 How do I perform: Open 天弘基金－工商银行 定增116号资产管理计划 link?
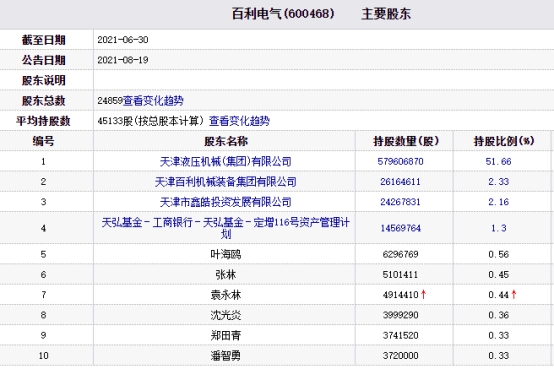coord(225,228)
